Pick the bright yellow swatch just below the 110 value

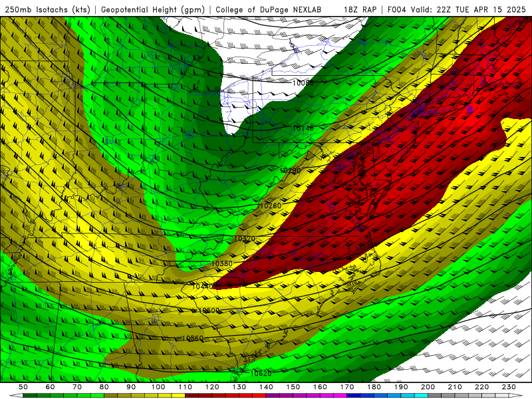coord(178,396)
